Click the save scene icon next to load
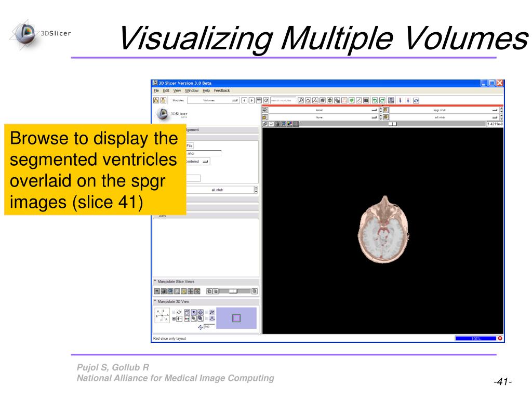Screen dimensions: 532x399 point(164,100)
